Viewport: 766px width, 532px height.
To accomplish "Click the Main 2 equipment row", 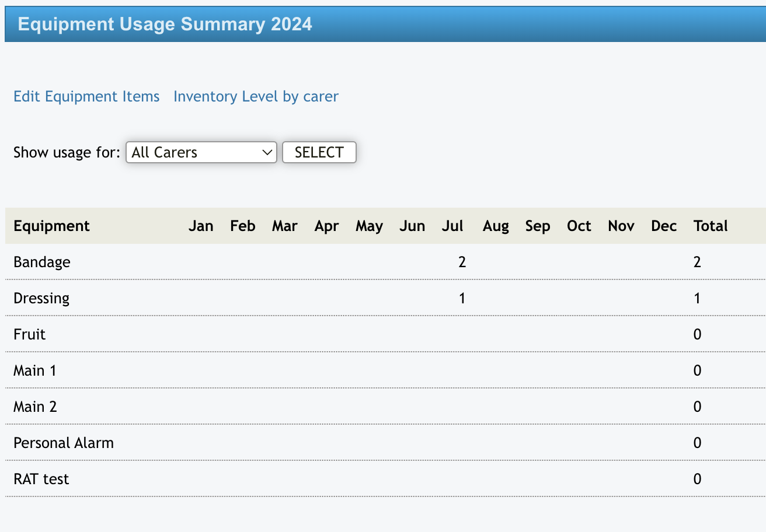I will tap(35, 407).
